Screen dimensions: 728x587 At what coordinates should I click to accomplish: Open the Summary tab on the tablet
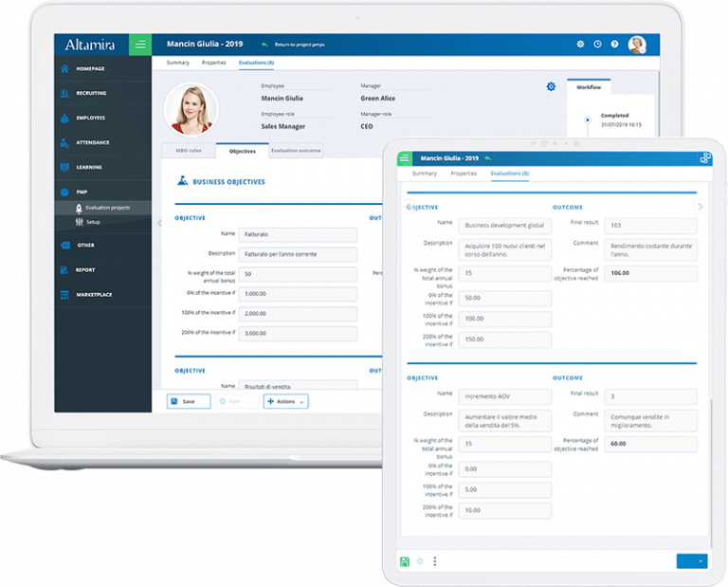[425, 174]
